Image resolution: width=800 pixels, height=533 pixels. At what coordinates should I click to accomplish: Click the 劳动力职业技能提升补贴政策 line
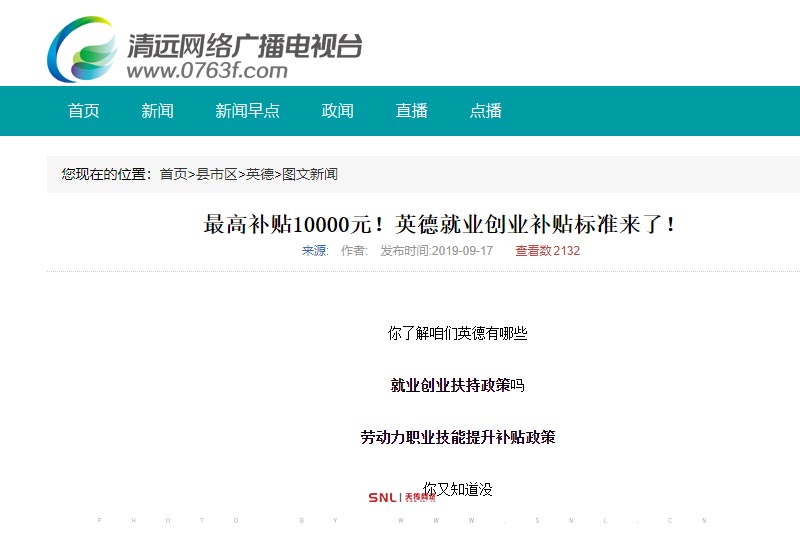(457, 437)
